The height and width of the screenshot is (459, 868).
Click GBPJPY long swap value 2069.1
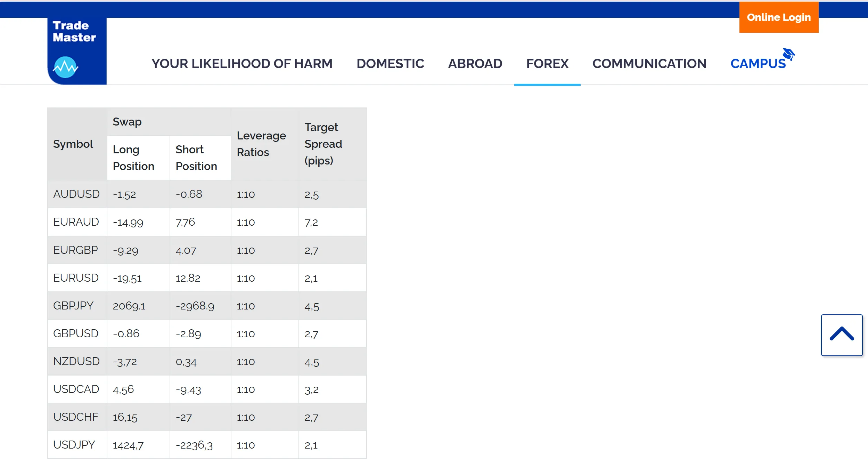point(129,306)
